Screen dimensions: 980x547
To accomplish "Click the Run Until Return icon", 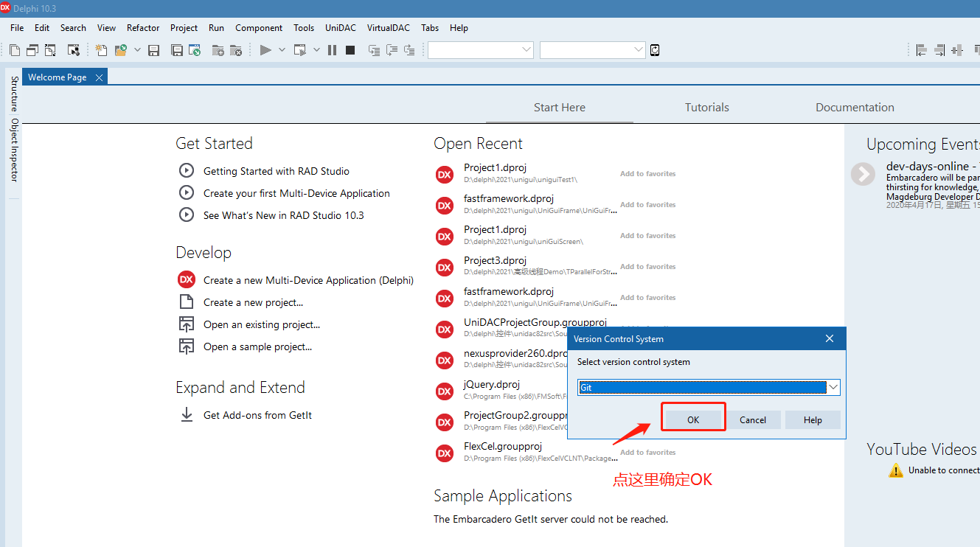I will point(409,50).
